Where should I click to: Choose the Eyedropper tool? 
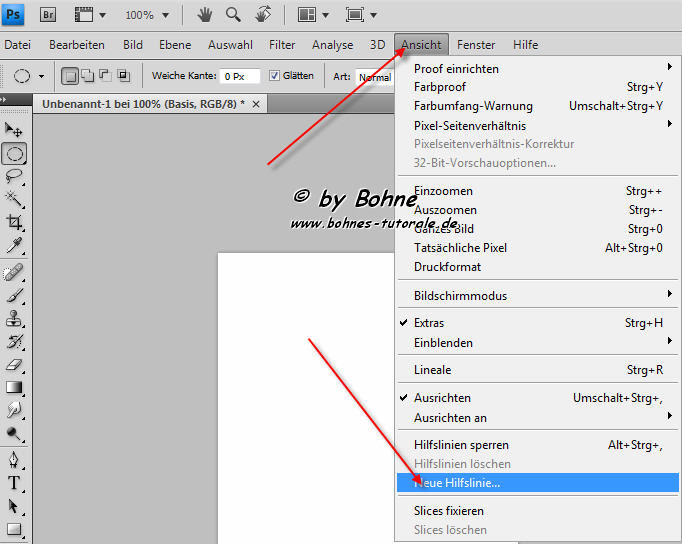[14, 246]
